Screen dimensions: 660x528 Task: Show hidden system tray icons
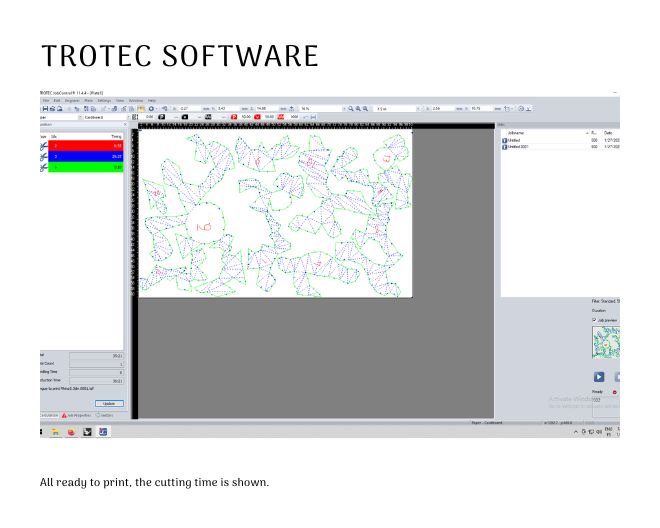click(576, 432)
